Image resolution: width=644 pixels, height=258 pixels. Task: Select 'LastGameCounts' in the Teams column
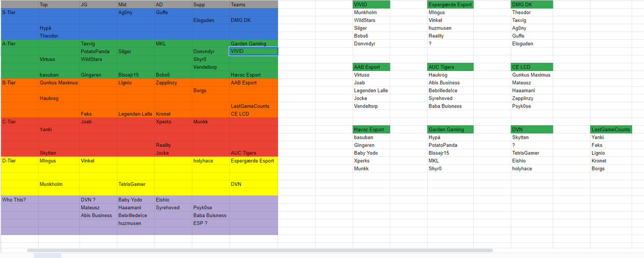tap(253, 106)
